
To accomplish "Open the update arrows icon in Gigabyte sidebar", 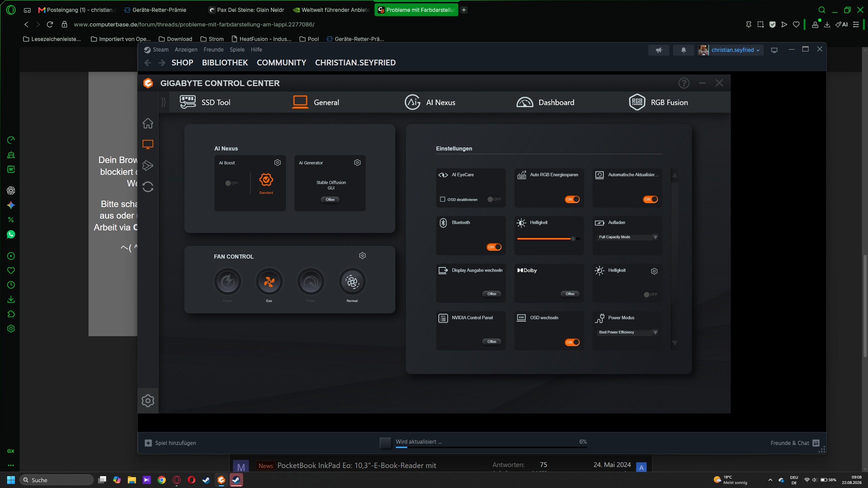I will pos(148,187).
